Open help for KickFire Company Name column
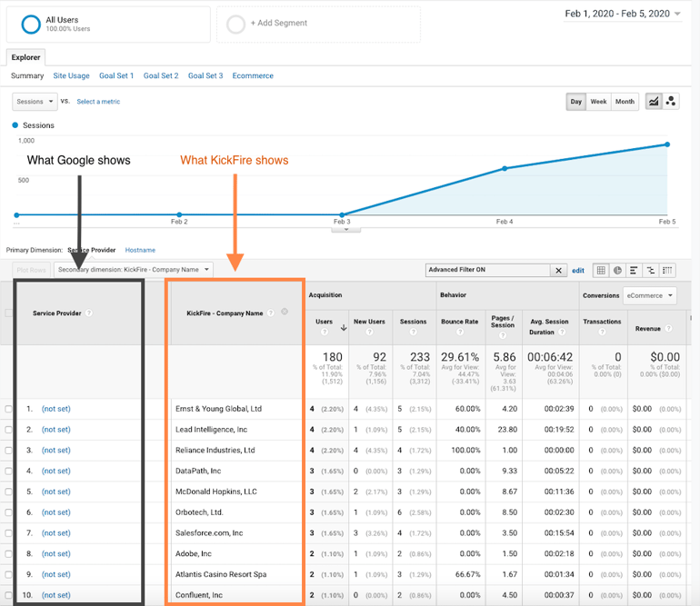Screen dimensions: 700x606 coord(270,313)
